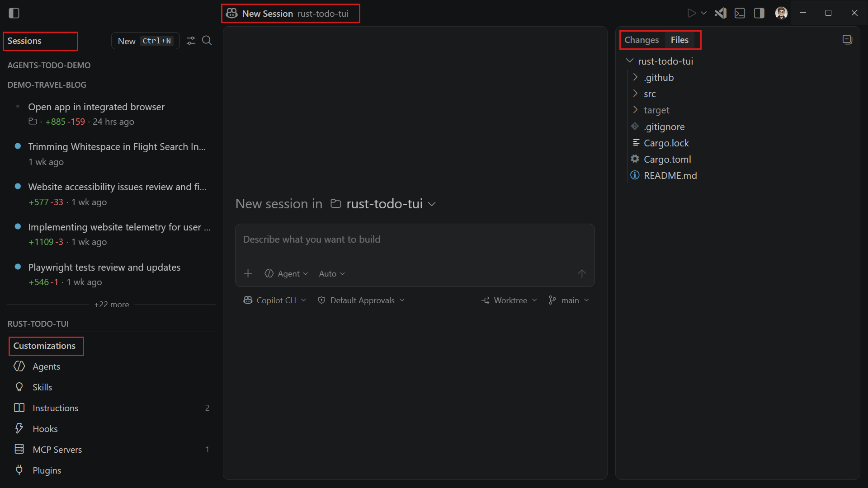The image size is (868, 488).
Task: Show 22 more sessions
Action: point(111,304)
